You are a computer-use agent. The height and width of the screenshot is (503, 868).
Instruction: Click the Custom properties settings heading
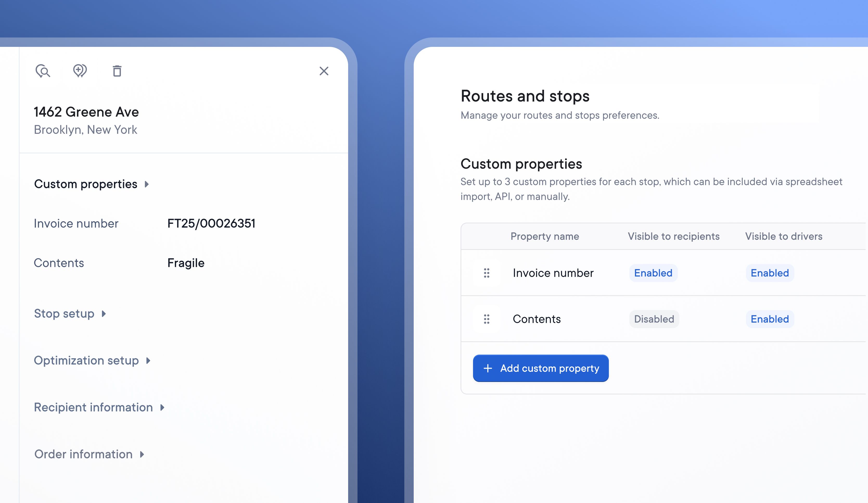coord(521,164)
